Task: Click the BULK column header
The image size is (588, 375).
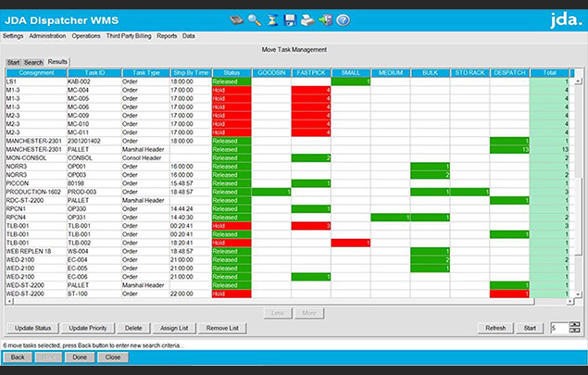Action: tap(431, 73)
